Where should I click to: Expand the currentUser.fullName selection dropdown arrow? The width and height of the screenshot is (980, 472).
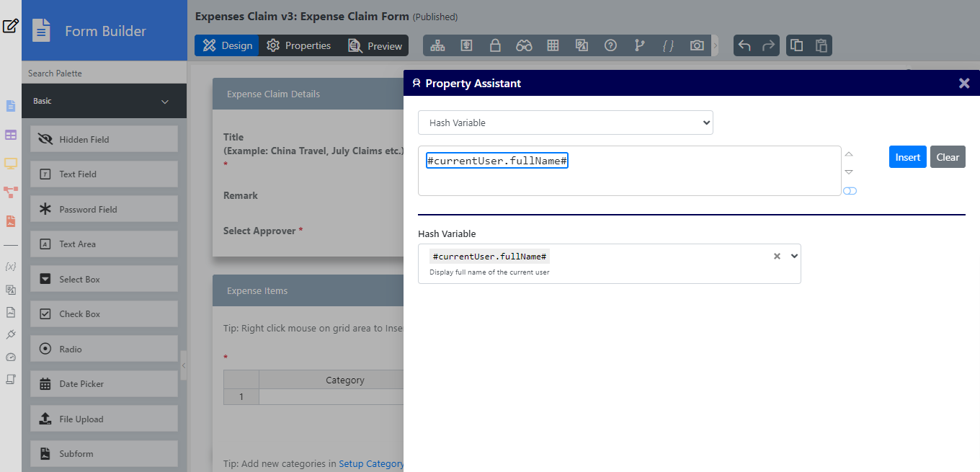click(x=794, y=256)
